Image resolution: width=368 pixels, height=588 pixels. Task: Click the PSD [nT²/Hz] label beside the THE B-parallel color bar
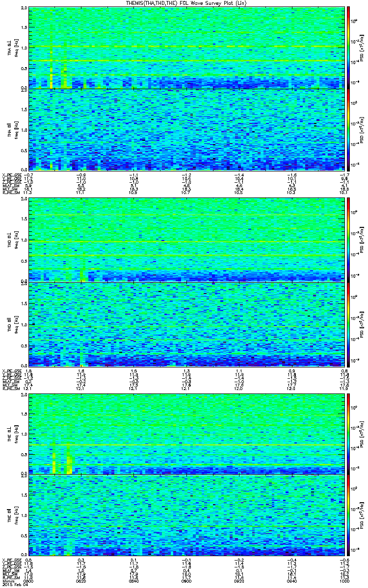point(362,515)
